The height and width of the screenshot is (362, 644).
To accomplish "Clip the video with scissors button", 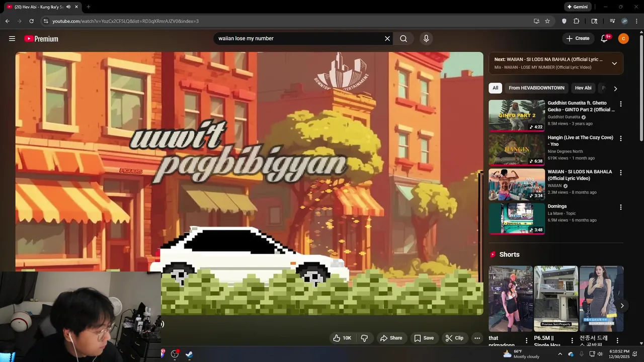I will 454,338.
